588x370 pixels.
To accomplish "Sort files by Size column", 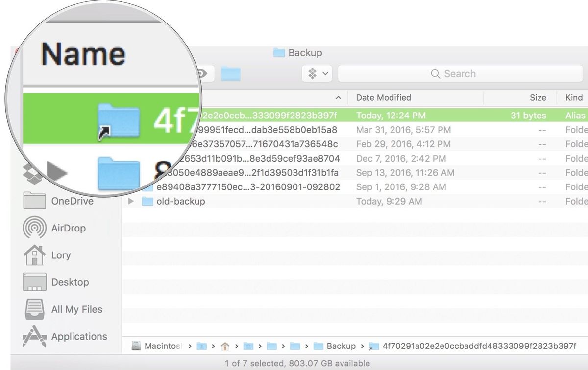I will click(x=538, y=97).
